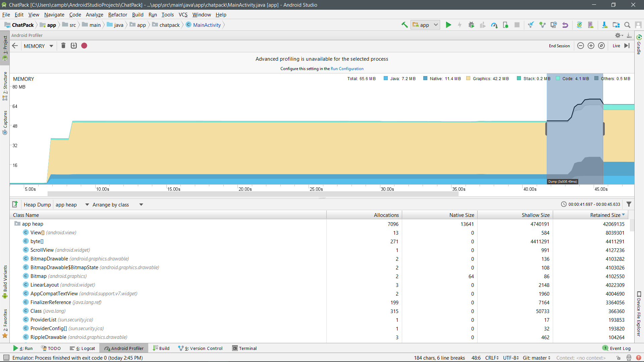Open the filter funnel in heap dump

[x=629, y=204]
